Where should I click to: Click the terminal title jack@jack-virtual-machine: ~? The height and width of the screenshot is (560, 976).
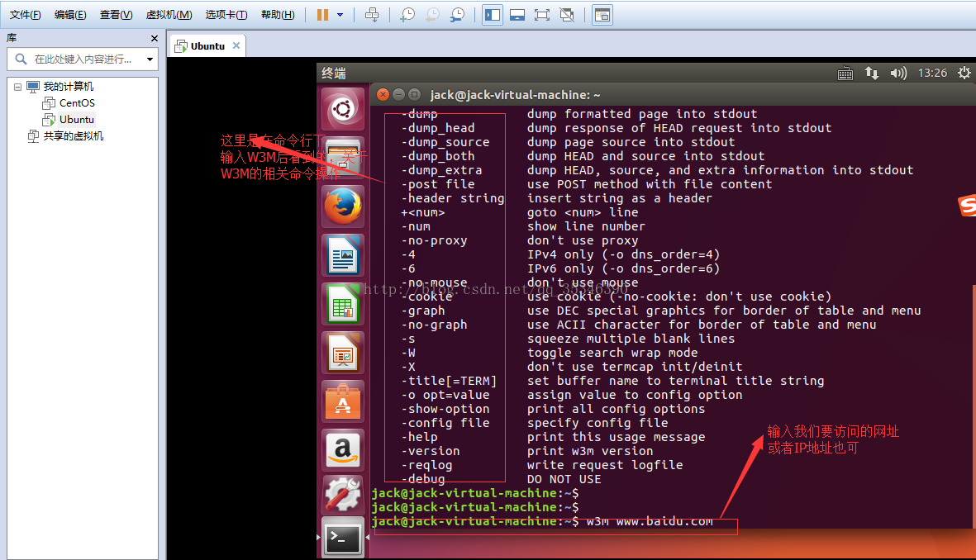coord(516,95)
